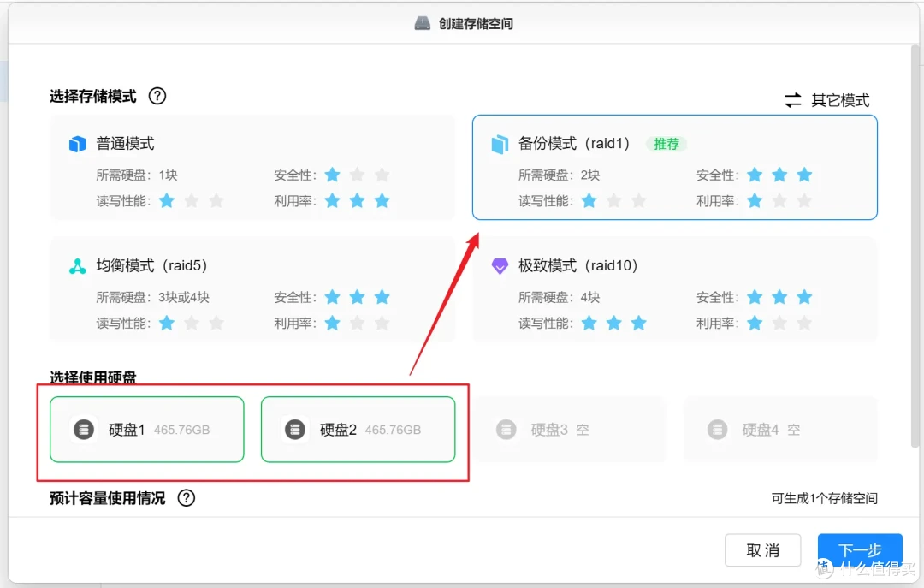Click the 创建存储空间 title text
The image size is (924, 588).
476,24
